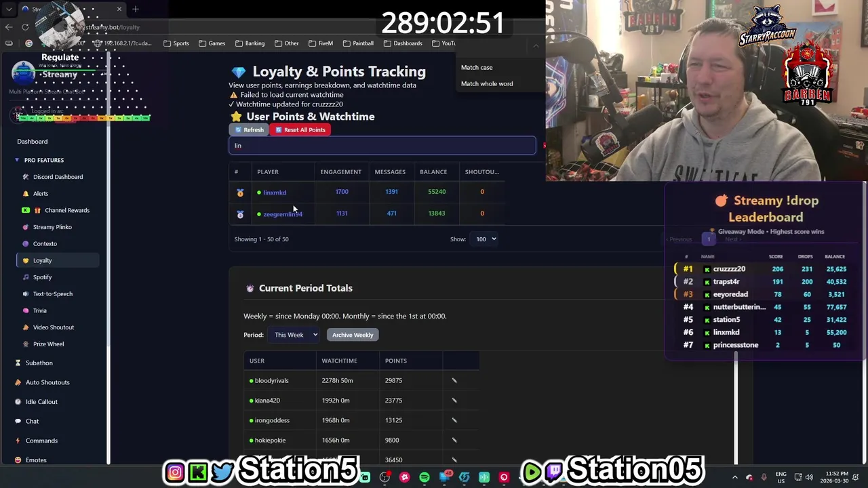Image resolution: width=868 pixels, height=488 pixels.
Task: Open player zeegremlin94 link
Action: point(283,214)
